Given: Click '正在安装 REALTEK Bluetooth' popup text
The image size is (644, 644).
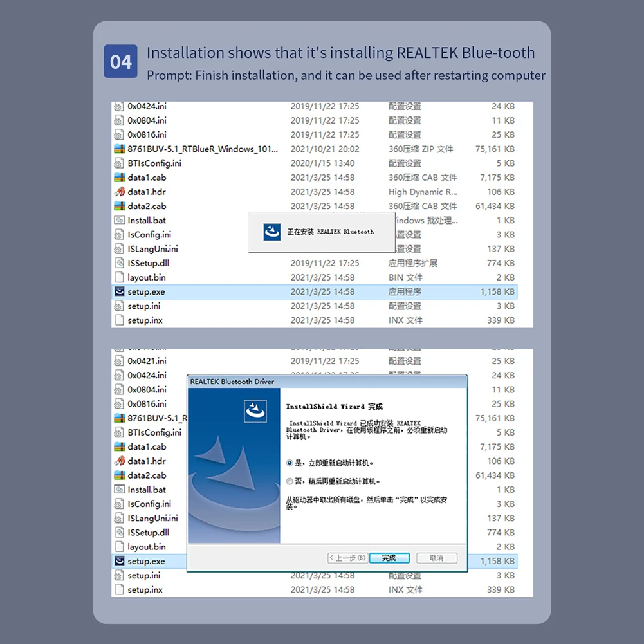Looking at the screenshot, I should tap(331, 232).
